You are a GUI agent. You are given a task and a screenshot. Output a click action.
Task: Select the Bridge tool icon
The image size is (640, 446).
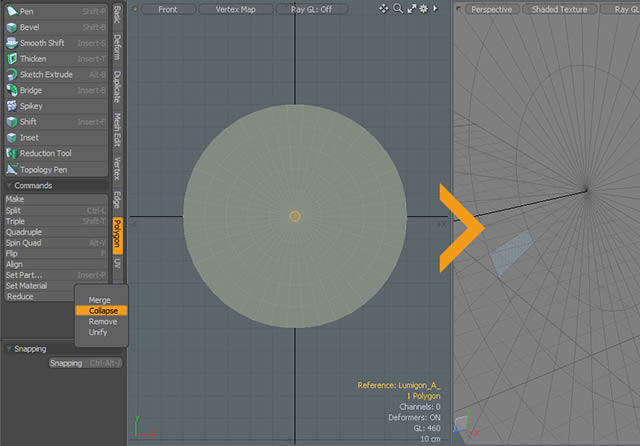[12, 90]
